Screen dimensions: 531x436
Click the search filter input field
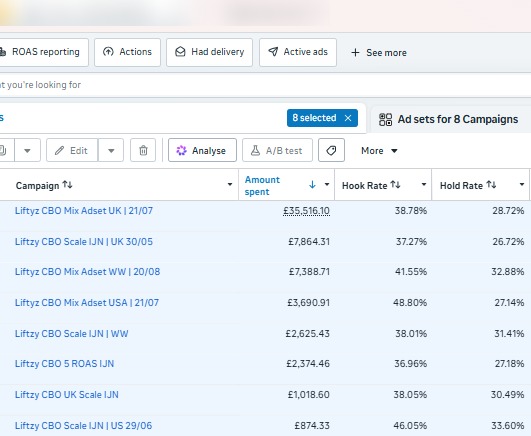(266, 85)
